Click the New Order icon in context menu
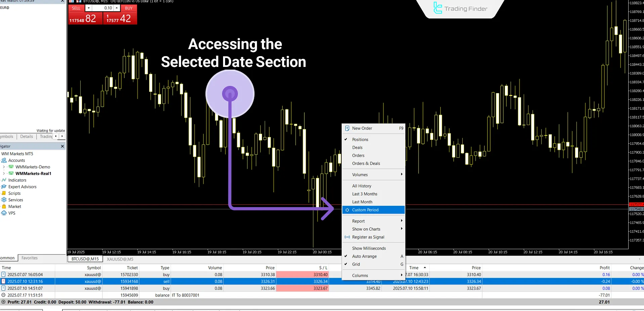This screenshot has height=311, width=644. [x=347, y=128]
